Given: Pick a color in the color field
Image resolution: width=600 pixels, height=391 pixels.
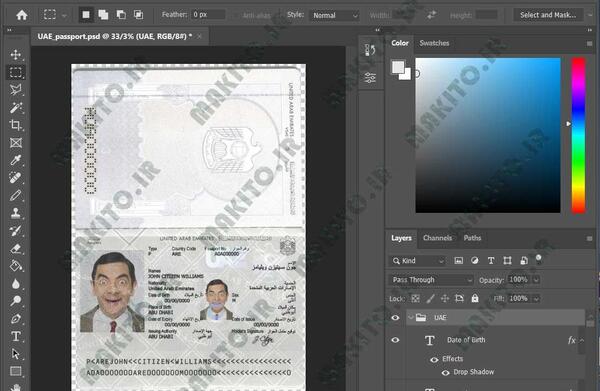Looking at the screenshot, I should coord(488,135).
